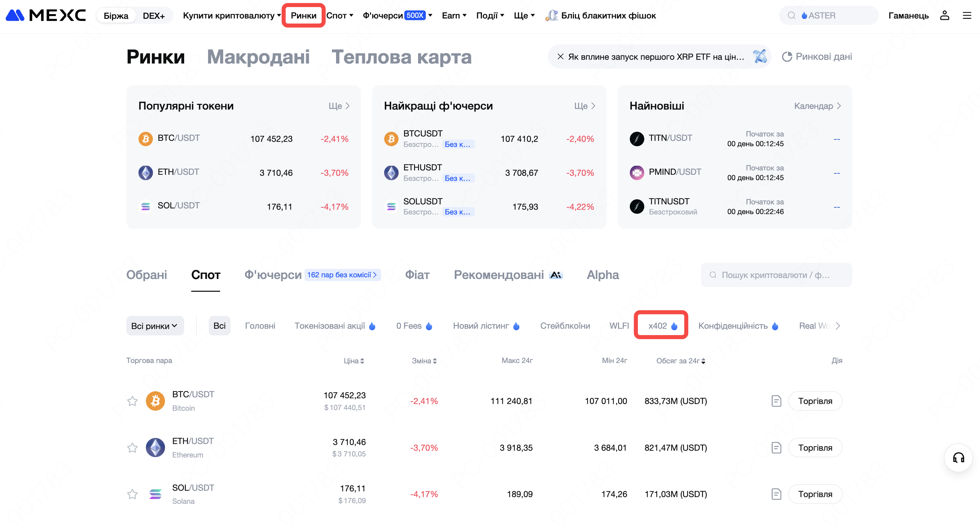Switch to the Теплова карта tab
This screenshot has height=525, width=980.
401,57
